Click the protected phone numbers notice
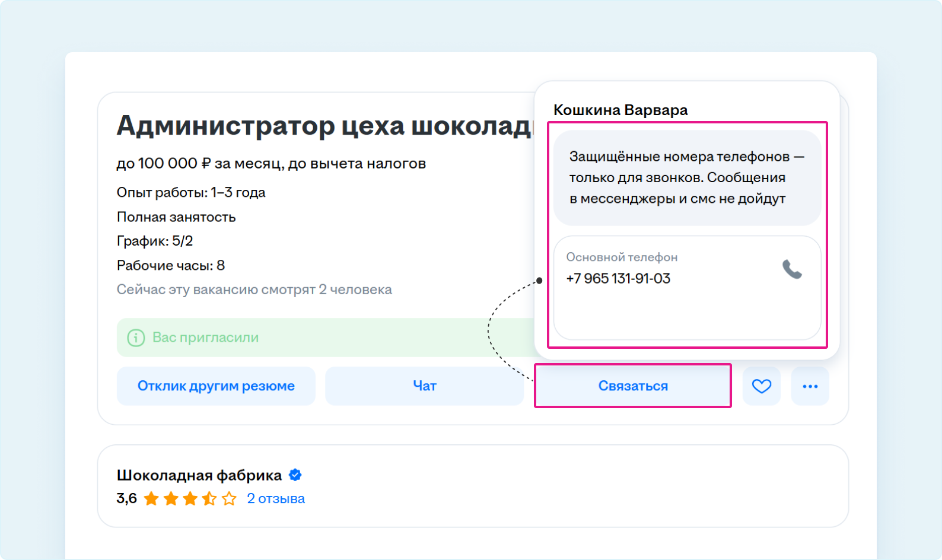The width and height of the screenshot is (942, 560). (686, 178)
